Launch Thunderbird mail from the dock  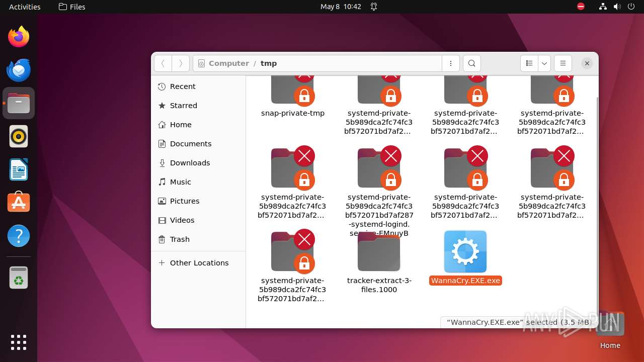pos(19,70)
